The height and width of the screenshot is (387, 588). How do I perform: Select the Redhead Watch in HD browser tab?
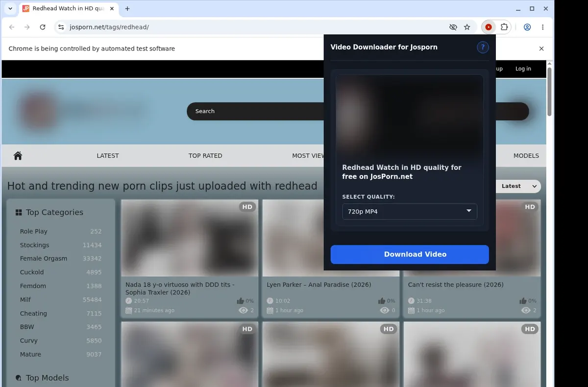coord(69,8)
